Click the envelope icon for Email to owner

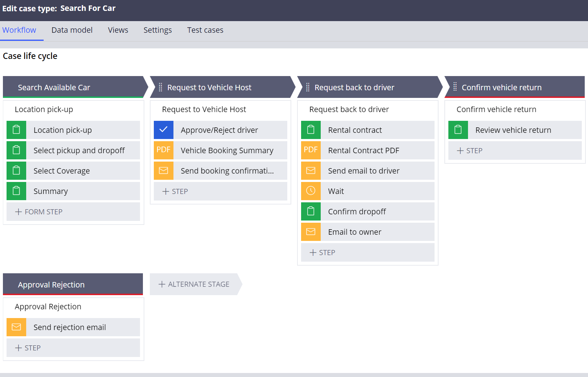(x=311, y=232)
